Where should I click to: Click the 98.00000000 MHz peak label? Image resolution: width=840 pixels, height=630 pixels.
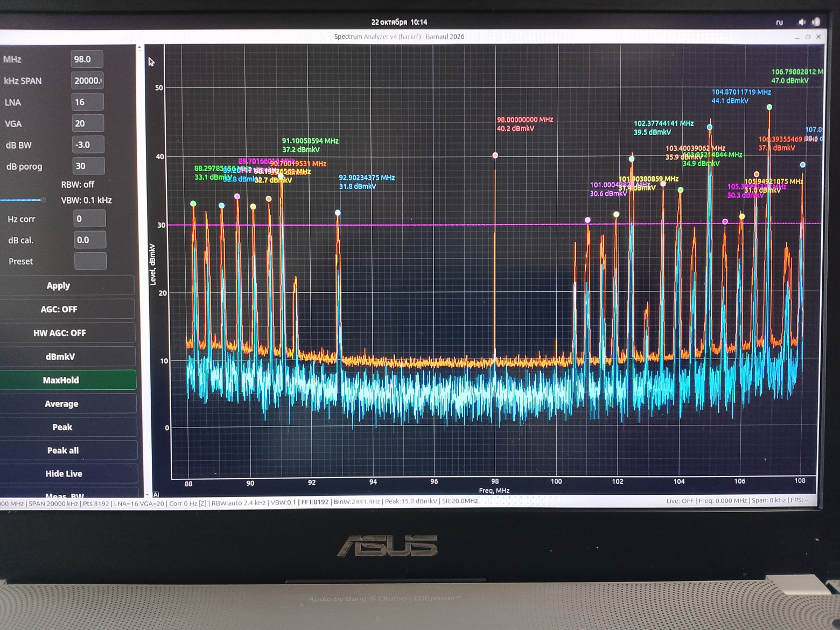pos(525,120)
